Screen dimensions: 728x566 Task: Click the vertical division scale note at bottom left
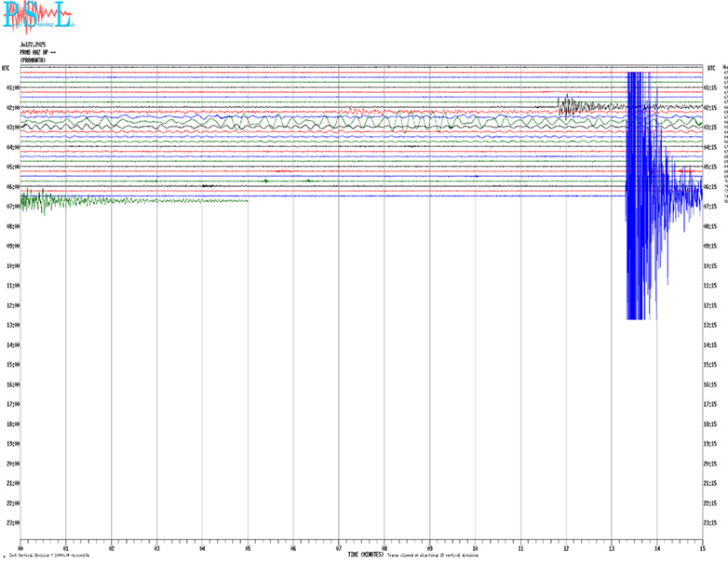47,556
